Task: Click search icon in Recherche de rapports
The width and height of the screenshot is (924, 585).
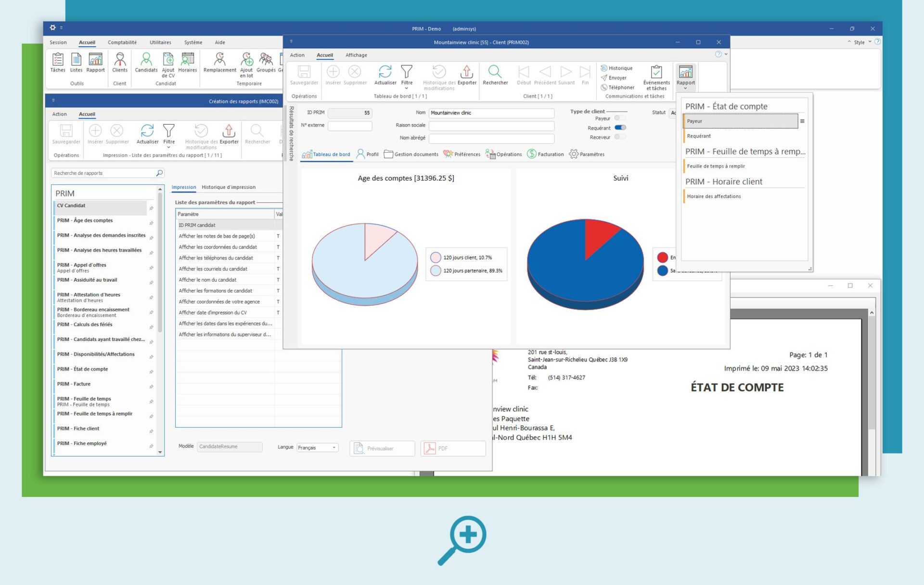Action: pyautogui.click(x=159, y=173)
